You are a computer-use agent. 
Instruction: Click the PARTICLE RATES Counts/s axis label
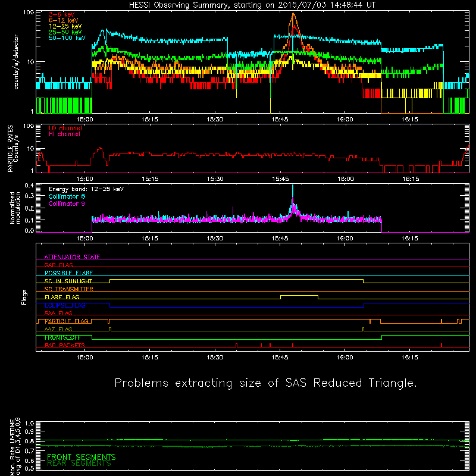point(12,149)
